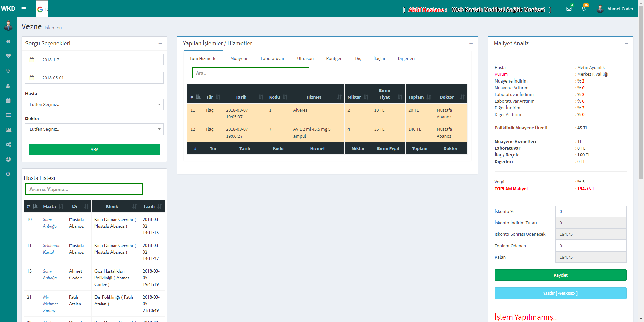Collapse the Maliyet Analiz panel
Viewport: 644px width, 322px height.
626,43
